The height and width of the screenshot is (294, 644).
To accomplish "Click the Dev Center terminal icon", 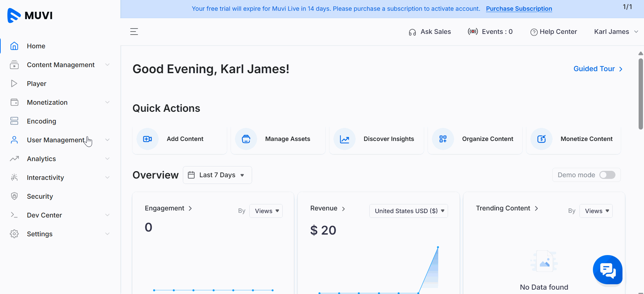I will [14, 215].
